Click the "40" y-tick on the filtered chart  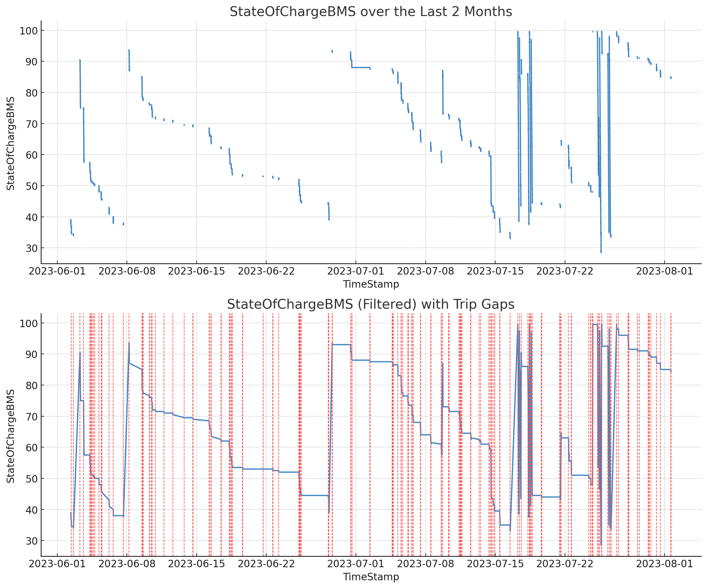[32, 510]
